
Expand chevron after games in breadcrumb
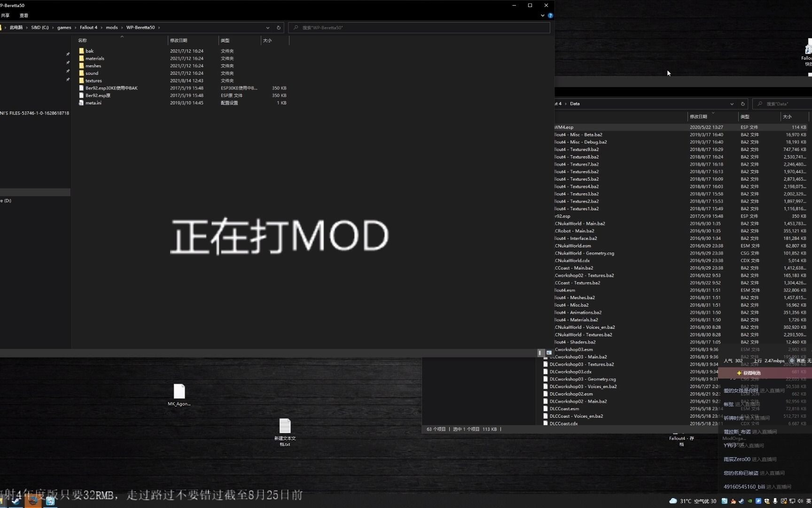tap(75, 28)
